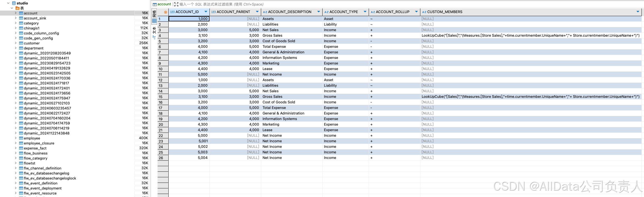This screenshot has width=644, height=197.
Task: Click the numeric type icon of ACCOUNT_ID column
Action: coord(173,12)
